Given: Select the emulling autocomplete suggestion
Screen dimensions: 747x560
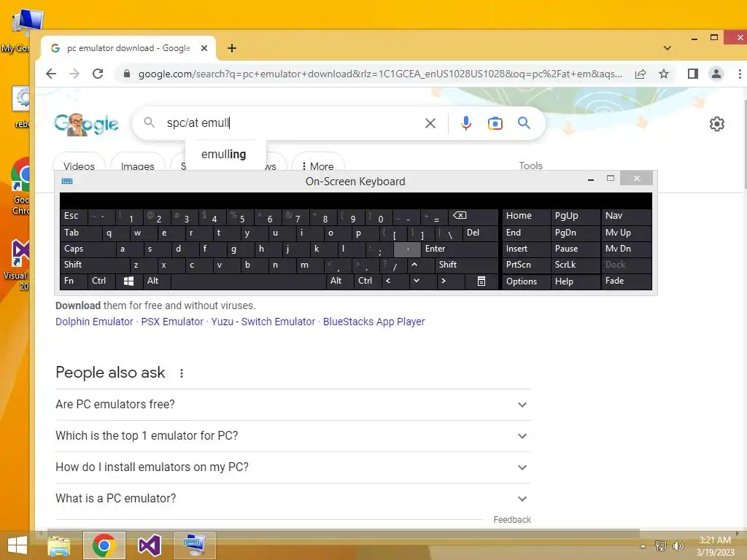Looking at the screenshot, I should 224,155.
